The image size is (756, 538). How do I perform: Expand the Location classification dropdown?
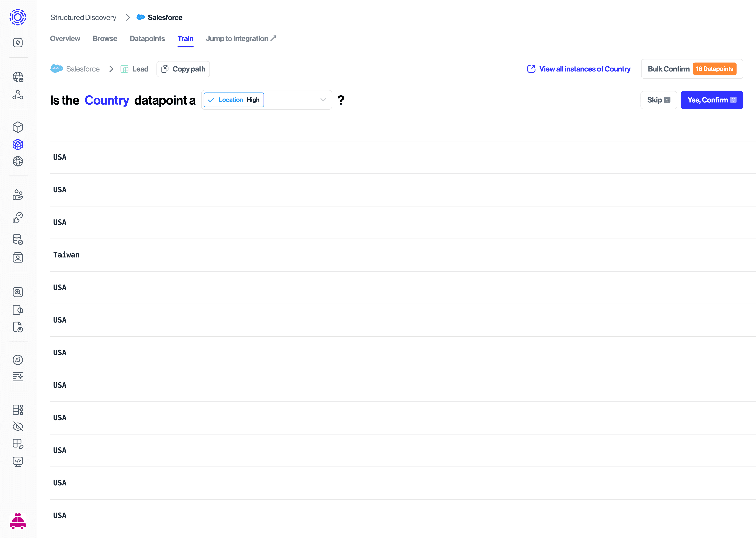[323, 100]
